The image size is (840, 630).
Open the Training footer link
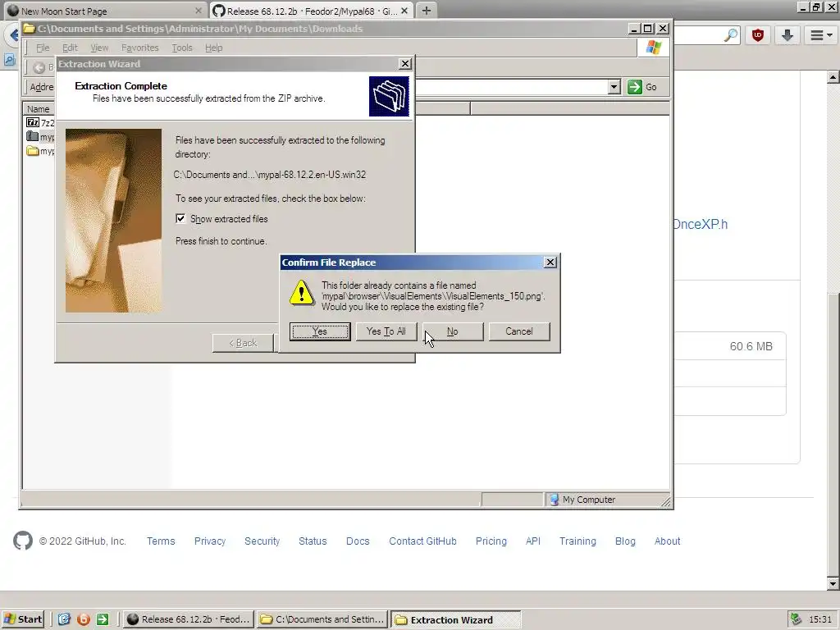pos(577,541)
